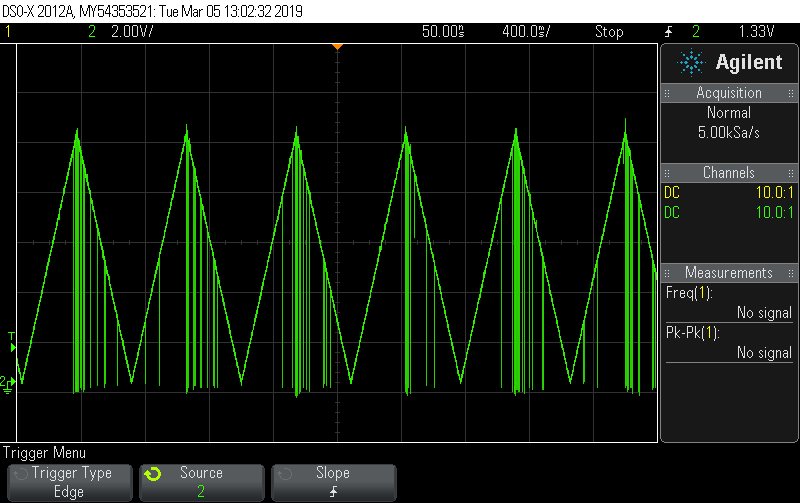Screen dimensions: 800x503
Task: Click the Agilent starburst logo icon
Action: (x=691, y=62)
